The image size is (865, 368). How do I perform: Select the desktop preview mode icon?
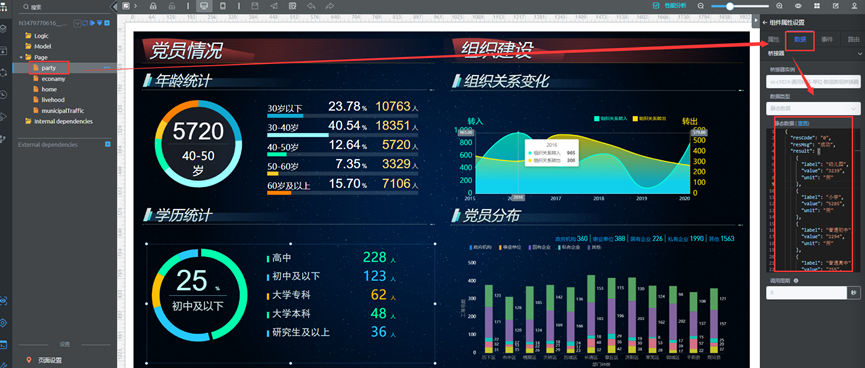pos(204,6)
